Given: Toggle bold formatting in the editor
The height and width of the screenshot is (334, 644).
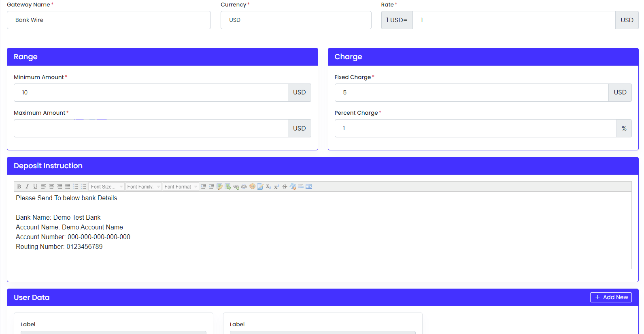Looking at the screenshot, I should tap(19, 186).
